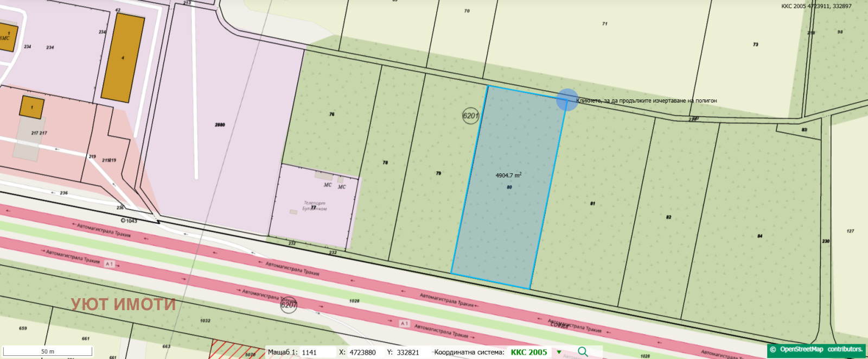
Task: Select parcel 73 in the upper right
Action: coord(755,45)
